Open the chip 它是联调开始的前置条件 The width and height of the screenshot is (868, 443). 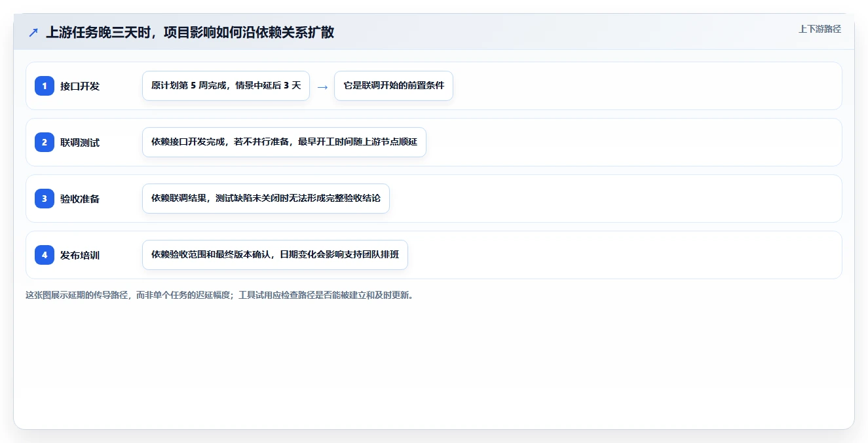coord(394,86)
